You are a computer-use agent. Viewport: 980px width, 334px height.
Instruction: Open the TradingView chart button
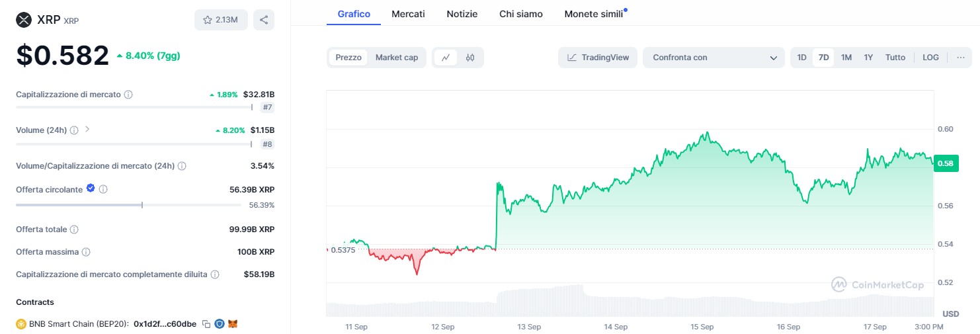(x=598, y=58)
